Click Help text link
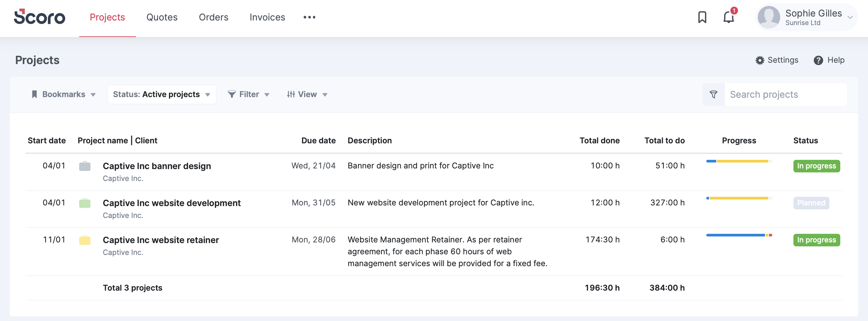 tap(836, 60)
